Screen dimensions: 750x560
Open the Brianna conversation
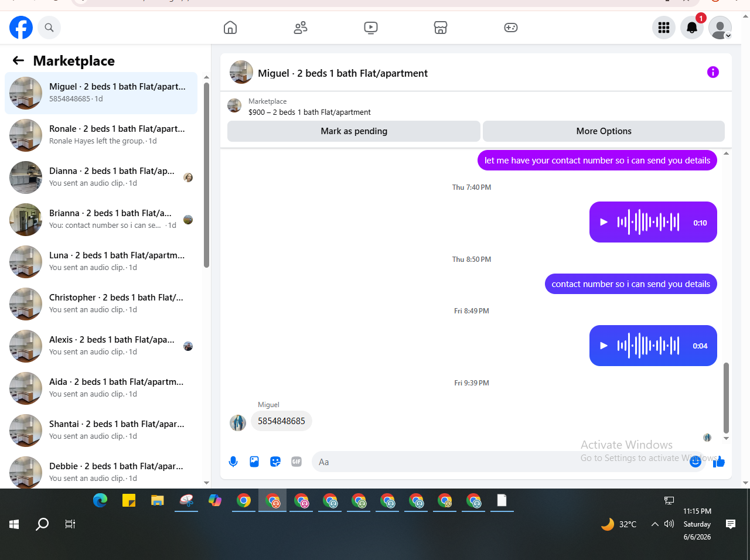point(101,220)
